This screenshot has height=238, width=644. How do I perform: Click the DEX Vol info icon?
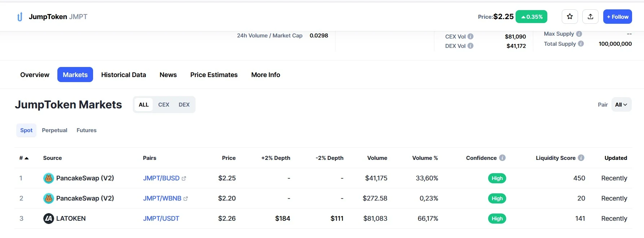pyautogui.click(x=470, y=46)
